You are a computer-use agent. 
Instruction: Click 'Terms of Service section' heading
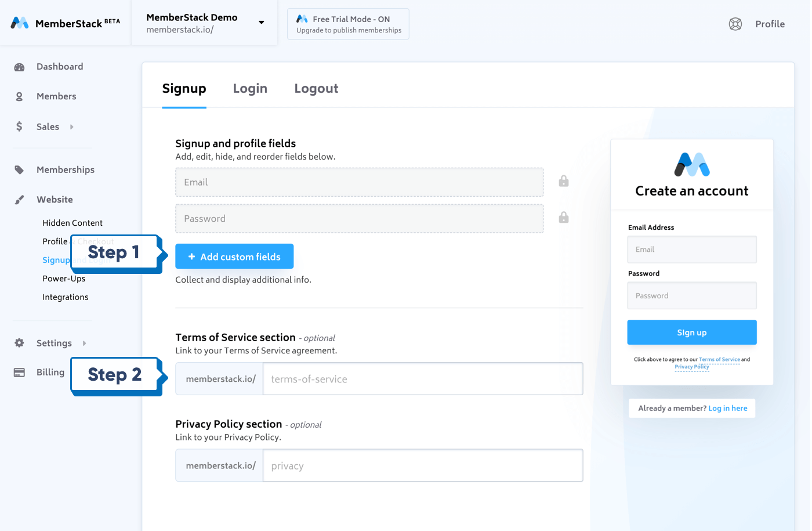235,337
